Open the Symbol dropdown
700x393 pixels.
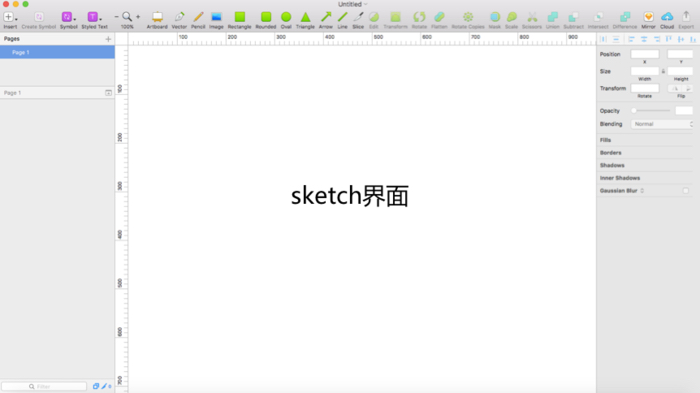68,17
